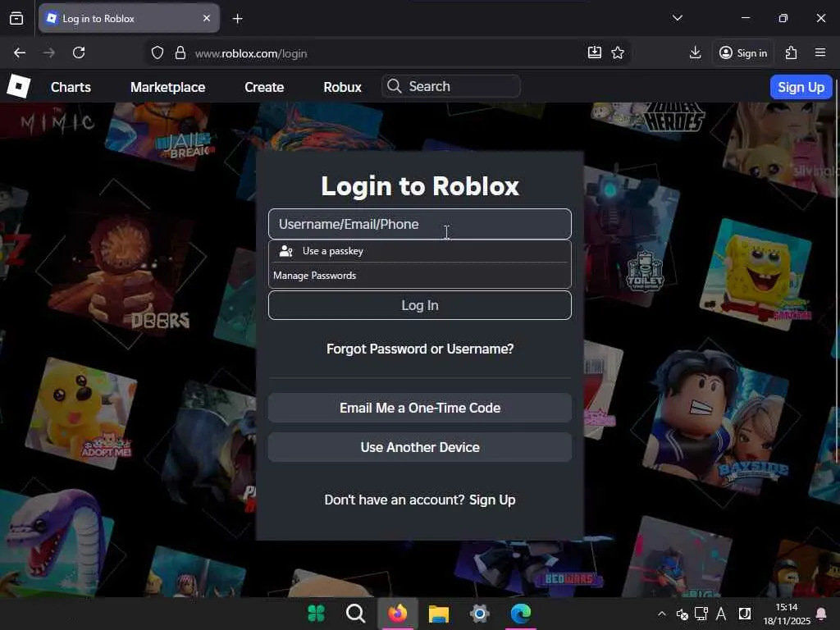Open a new tab with plus button

(x=237, y=19)
